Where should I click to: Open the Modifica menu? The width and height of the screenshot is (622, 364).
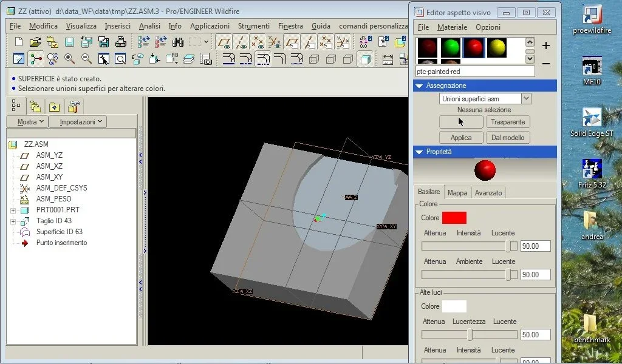43,26
